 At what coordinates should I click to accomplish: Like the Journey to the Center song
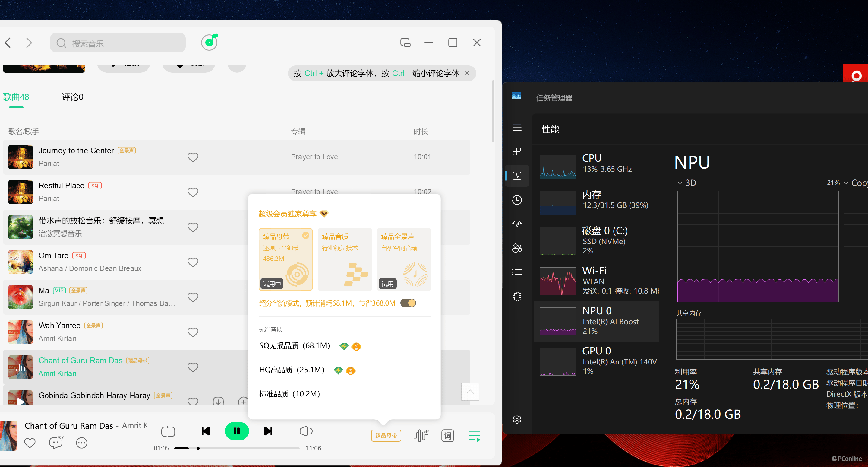pos(193,157)
